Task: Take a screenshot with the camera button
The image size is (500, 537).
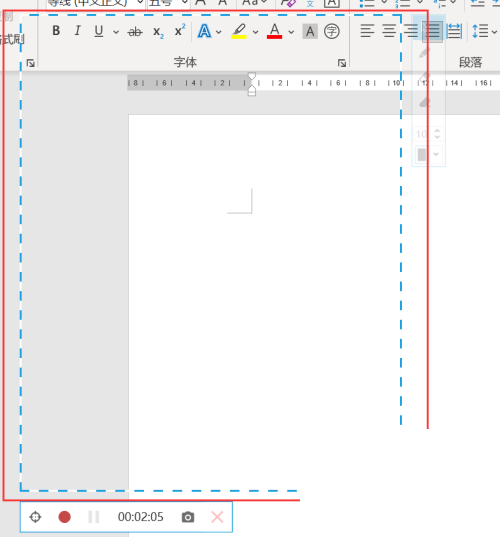Action: [188, 517]
